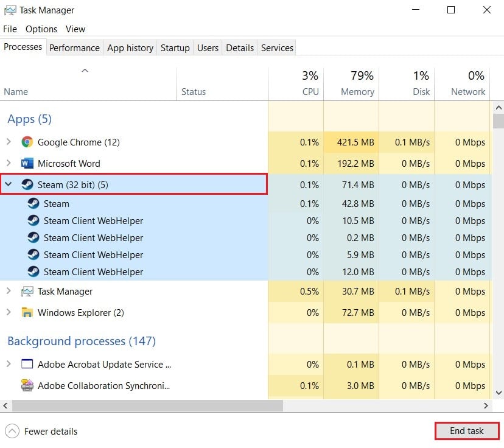Image resolution: width=504 pixels, height=448 pixels.
Task: Switch to the Performance tab
Action: coord(74,48)
